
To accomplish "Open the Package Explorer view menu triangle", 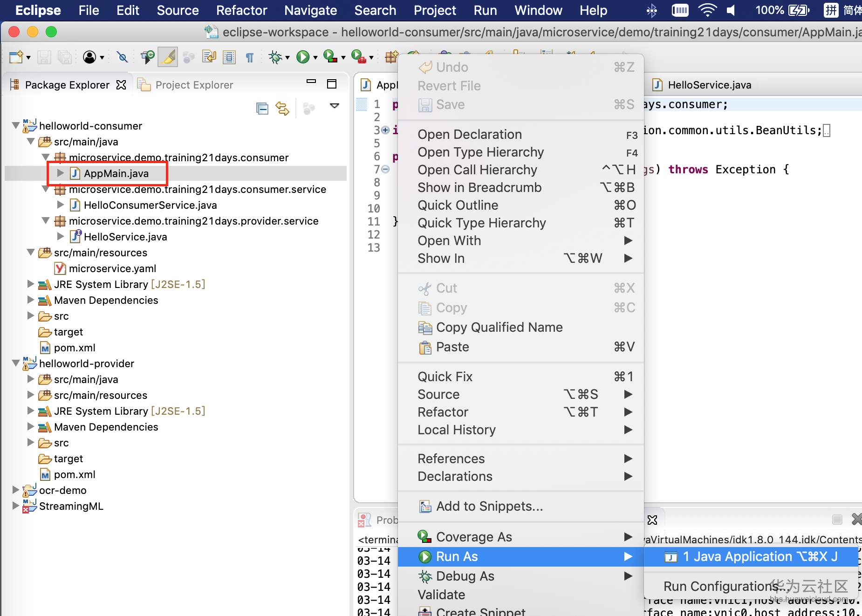I will click(x=334, y=106).
